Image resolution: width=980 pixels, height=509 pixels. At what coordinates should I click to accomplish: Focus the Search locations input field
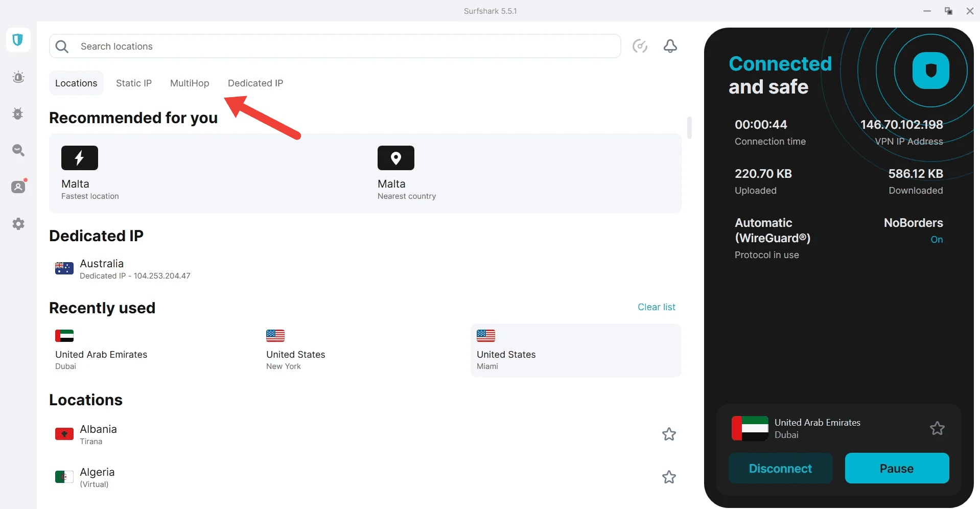pyautogui.click(x=335, y=47)
